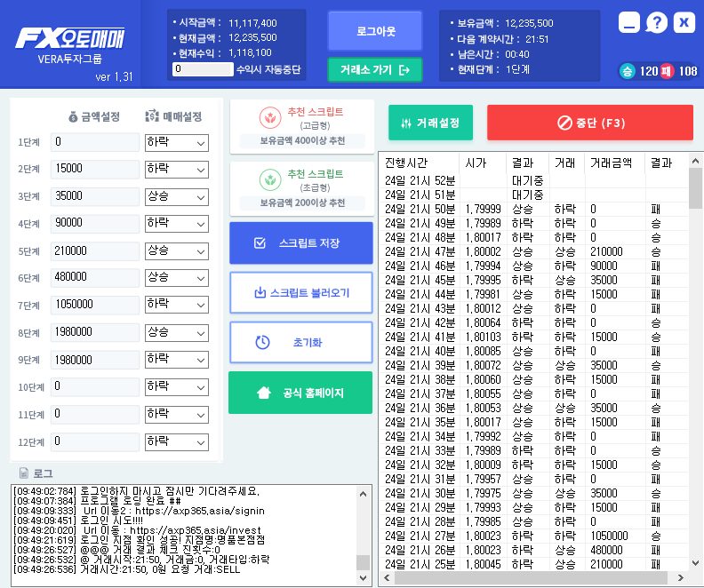
Task: Select the row 24일 21시 47분
Action: click(x=534, y=251)
